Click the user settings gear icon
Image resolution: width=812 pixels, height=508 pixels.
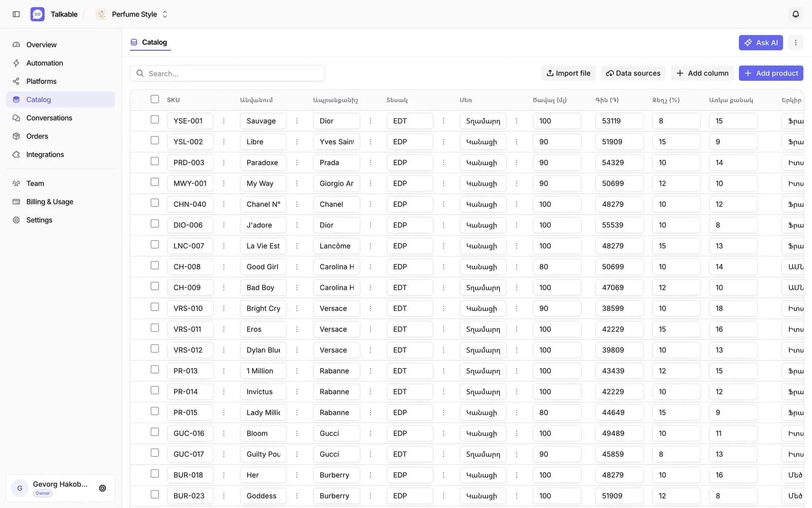103,488
